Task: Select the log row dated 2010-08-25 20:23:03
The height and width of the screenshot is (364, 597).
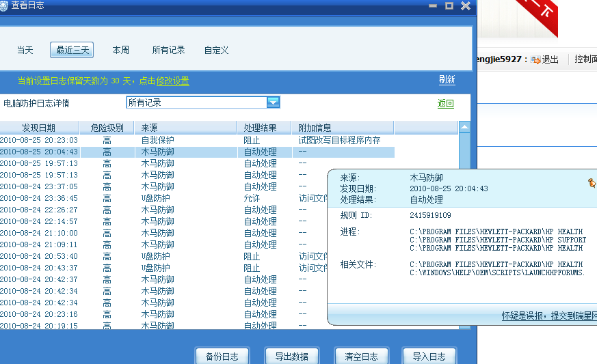Action: coord(197,140)
